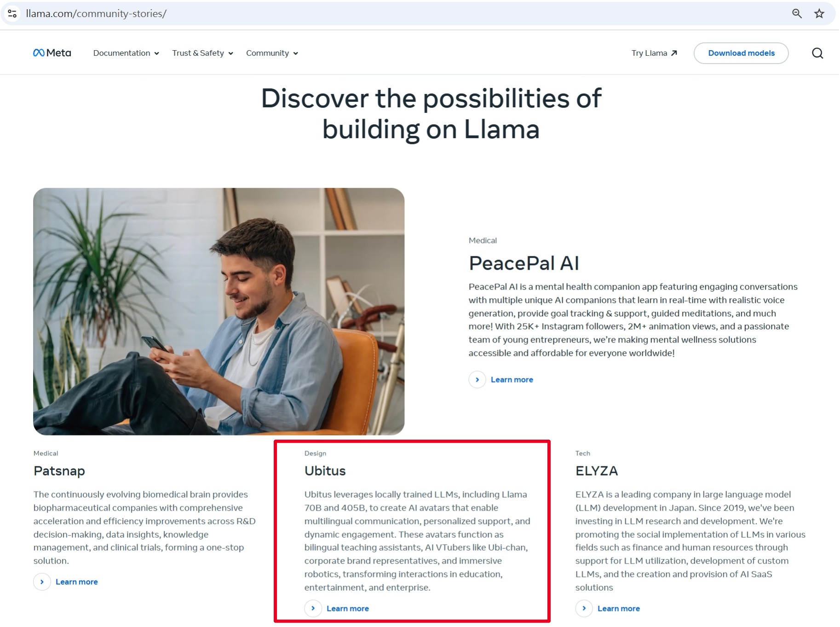This screenshot has width=840, height=627.
Task: Click the Ubitus story heading
Action: click(325, 471)
